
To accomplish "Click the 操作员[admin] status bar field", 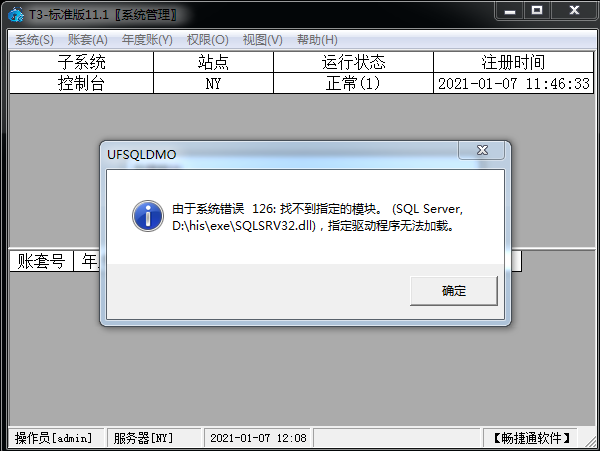I will tap(54, 438).
